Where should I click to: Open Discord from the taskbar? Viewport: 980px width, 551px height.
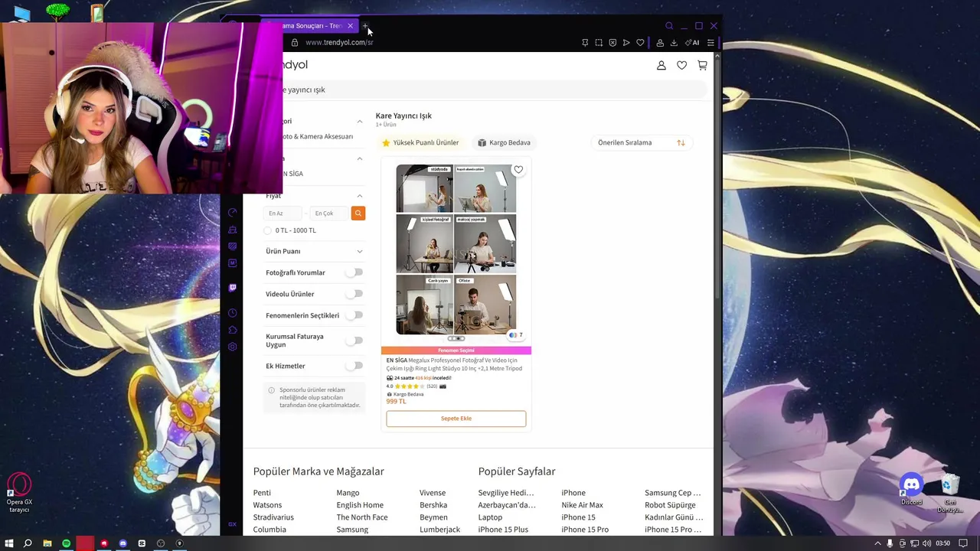pos(122,543)
